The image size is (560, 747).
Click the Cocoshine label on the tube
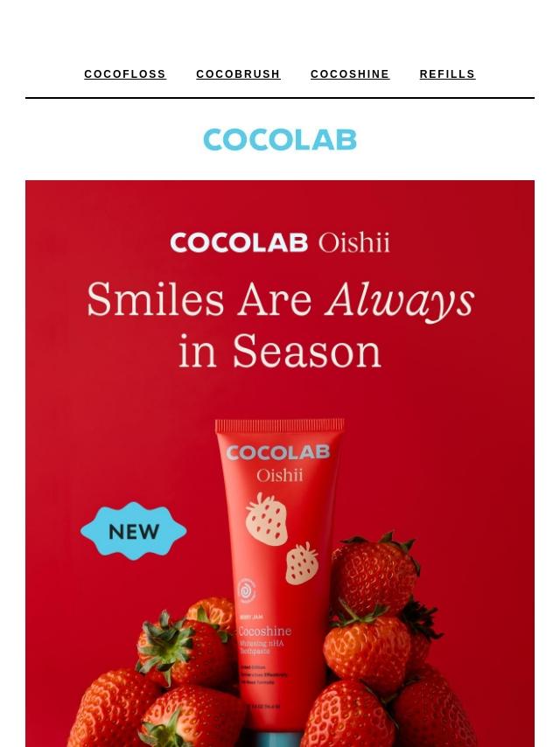[x=264, y=632]
